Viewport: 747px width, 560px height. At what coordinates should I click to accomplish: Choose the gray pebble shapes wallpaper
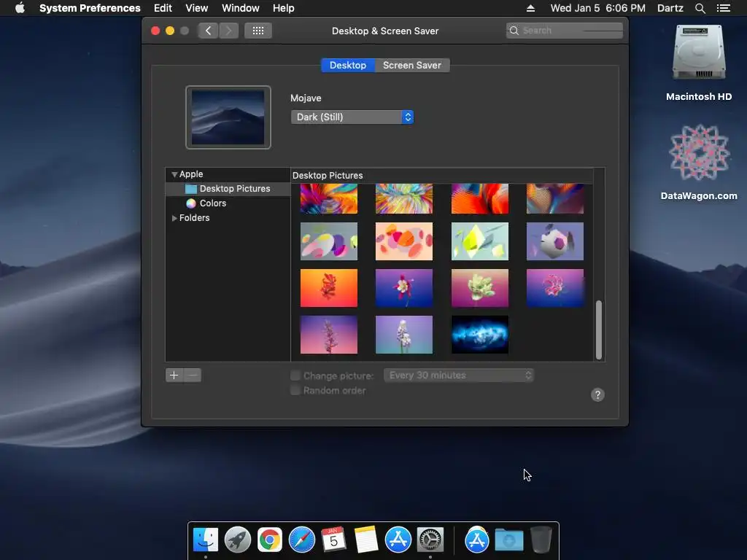[329, 241]
